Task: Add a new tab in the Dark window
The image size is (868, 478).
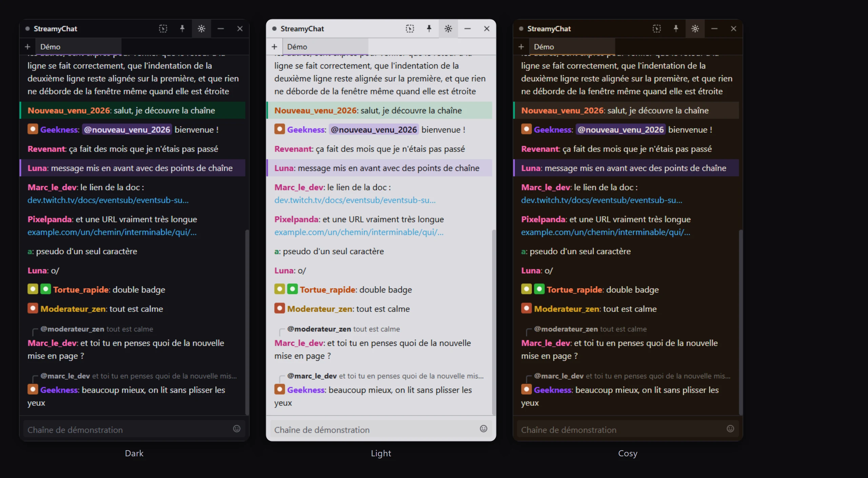Action: pos(27,47)
